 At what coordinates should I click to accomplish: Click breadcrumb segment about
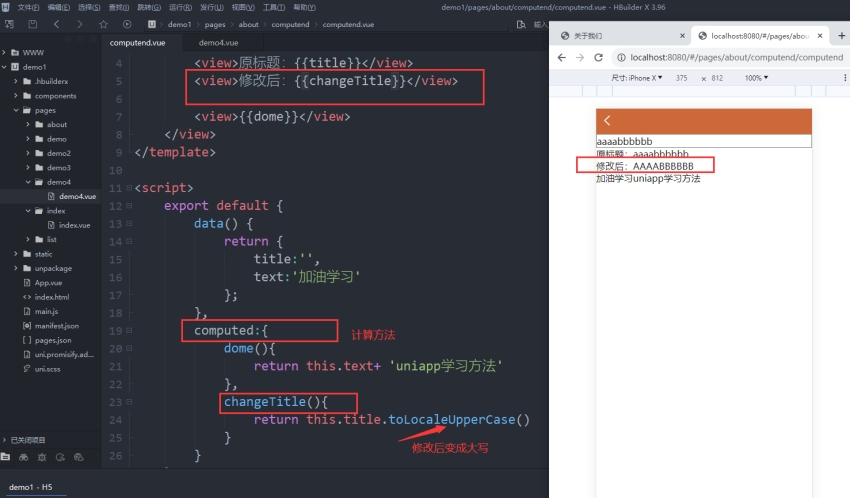tap(248, 24)
